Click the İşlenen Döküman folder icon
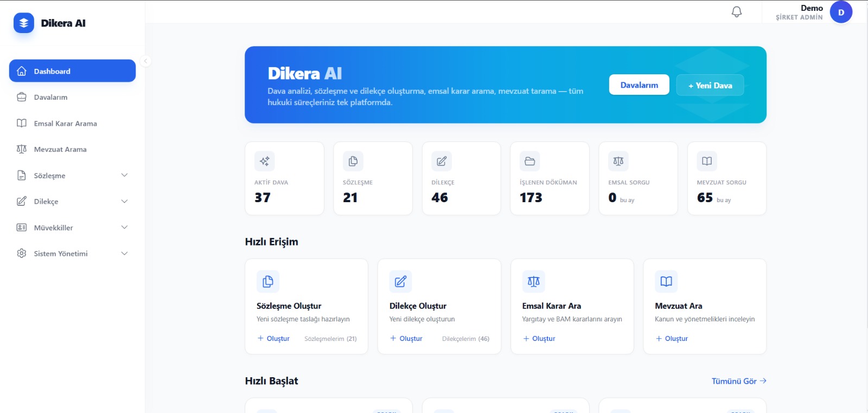This screenshot has height=413, width=868. [x=529, y=161]
